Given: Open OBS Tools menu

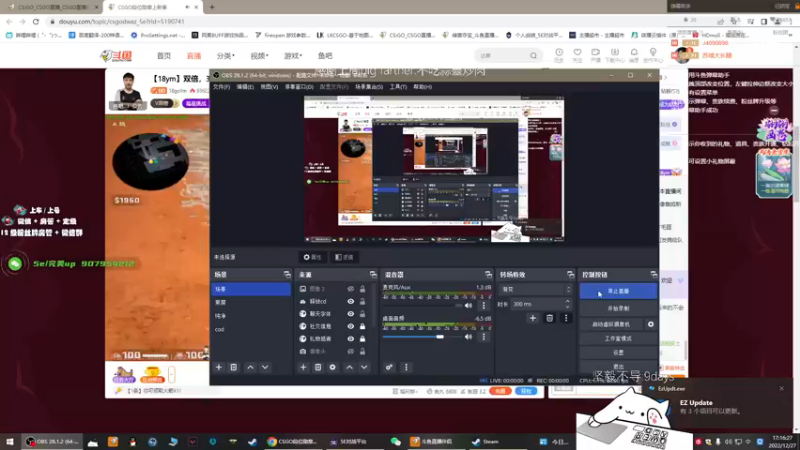Looking at the screenshot, I should (398, 87).
